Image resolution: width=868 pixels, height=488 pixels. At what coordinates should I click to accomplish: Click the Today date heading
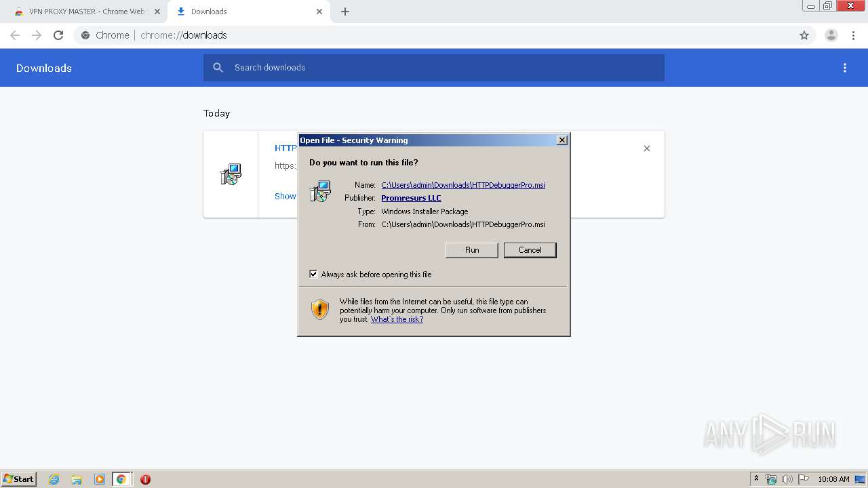coord(217,113)
